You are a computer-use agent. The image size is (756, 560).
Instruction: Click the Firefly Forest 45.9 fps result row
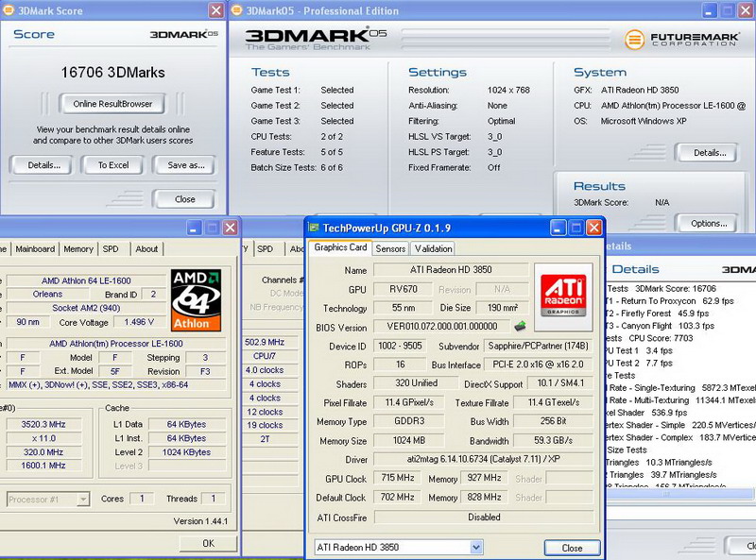[658, 314]
